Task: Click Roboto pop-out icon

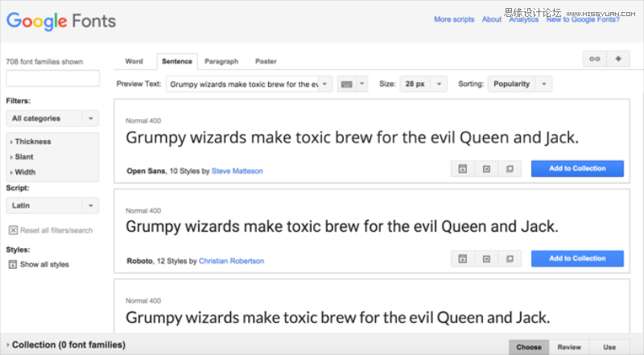Action: click(510, 259)
